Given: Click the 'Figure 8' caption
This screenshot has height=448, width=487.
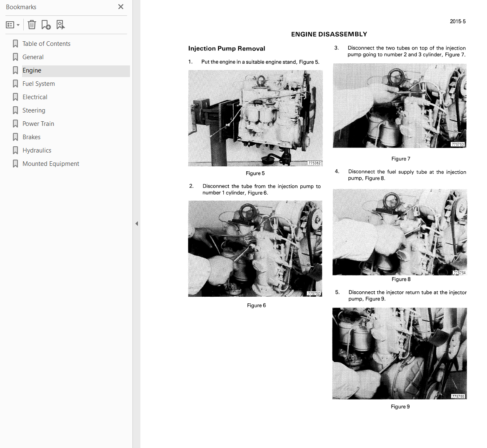Looking at the screenshot, I should pyautogui.click(x=401, y=279).
